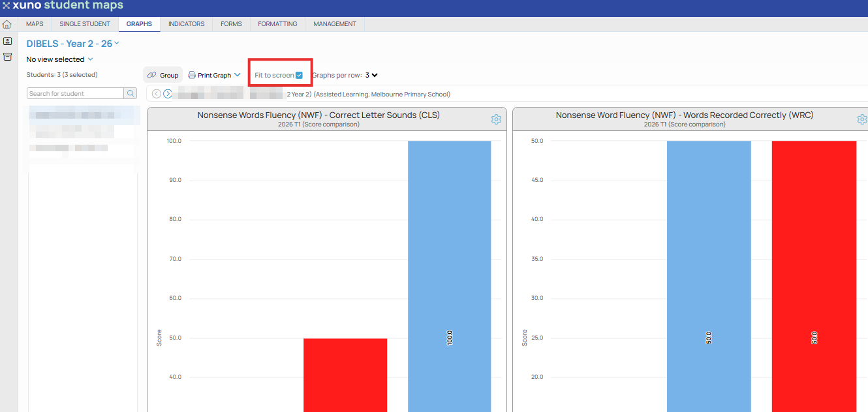Focus the Search for student field

click(76, 93)
